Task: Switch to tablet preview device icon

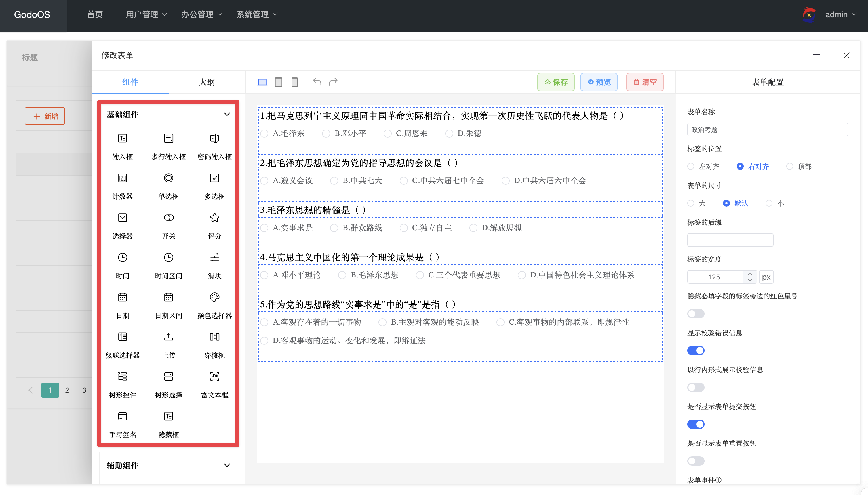Action: (x=278, y=82)
